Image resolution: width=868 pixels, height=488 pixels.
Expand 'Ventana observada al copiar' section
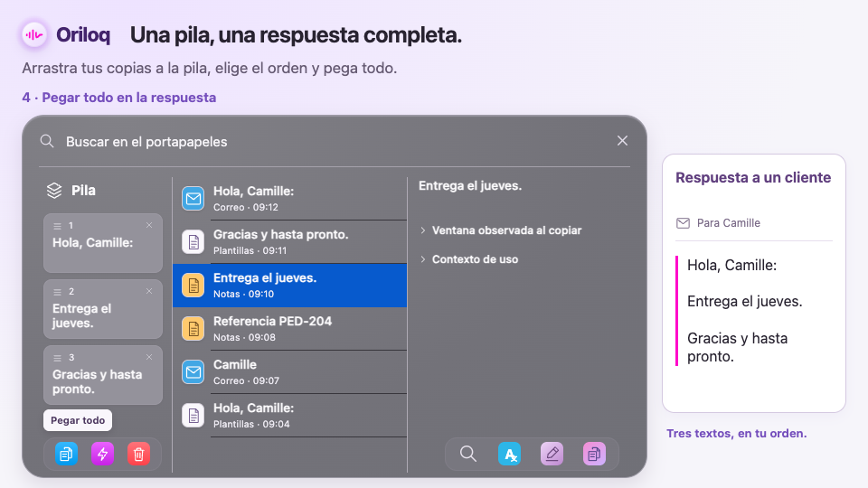500,230
